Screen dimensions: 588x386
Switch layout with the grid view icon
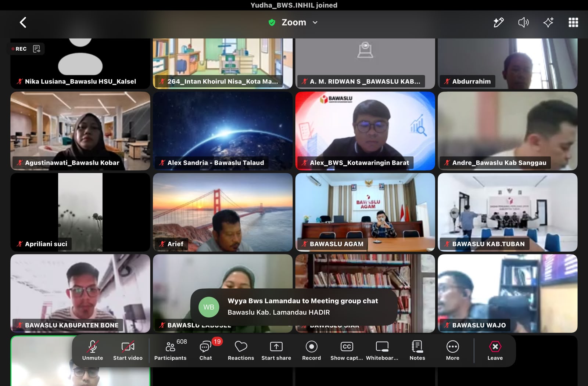point(573,22)
